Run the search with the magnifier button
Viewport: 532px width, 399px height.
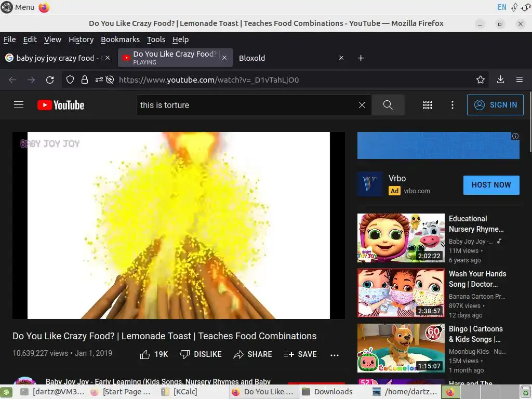388,105
